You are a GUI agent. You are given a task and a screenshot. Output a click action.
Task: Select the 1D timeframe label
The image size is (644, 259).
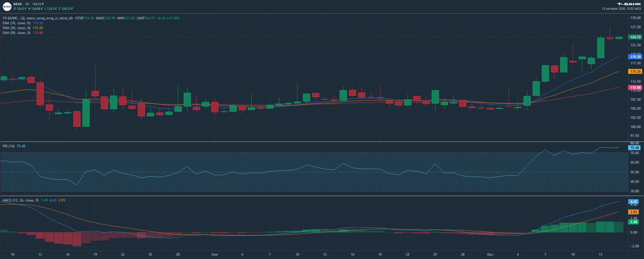(x=27, y=4)
